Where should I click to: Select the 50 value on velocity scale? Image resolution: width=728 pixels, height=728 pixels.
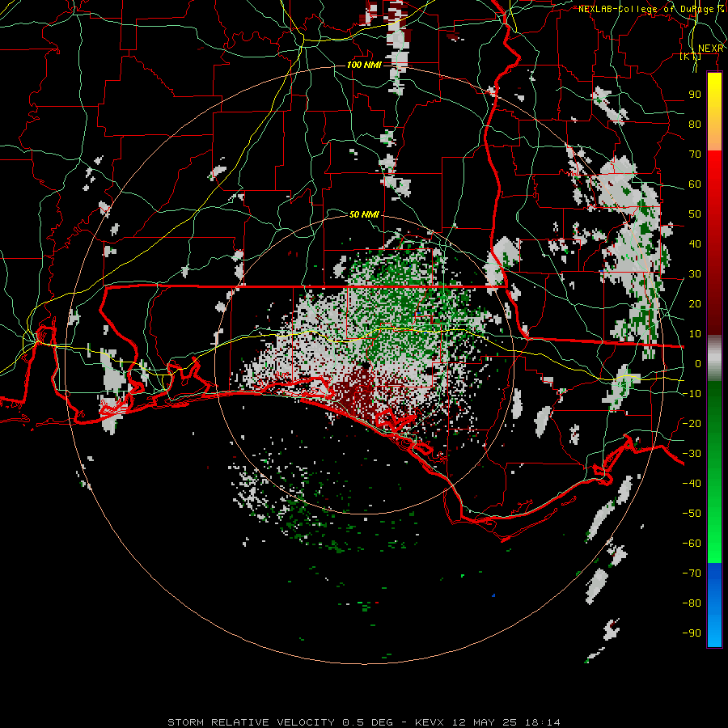(x=695, y=214)
